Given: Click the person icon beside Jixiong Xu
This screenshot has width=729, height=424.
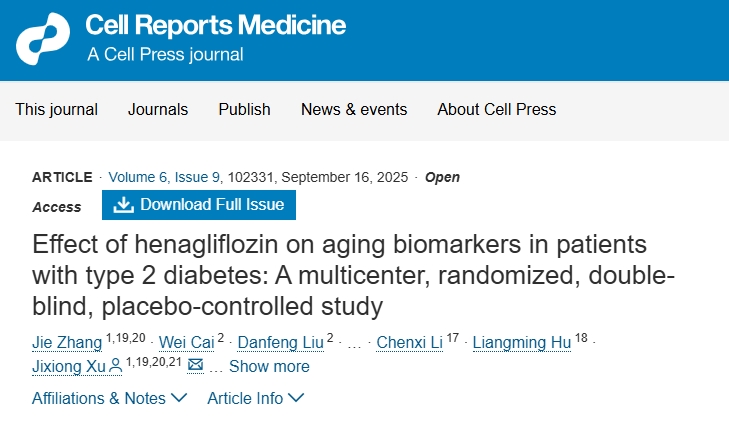Looking at the screenshot, I should tap(116, 366).
